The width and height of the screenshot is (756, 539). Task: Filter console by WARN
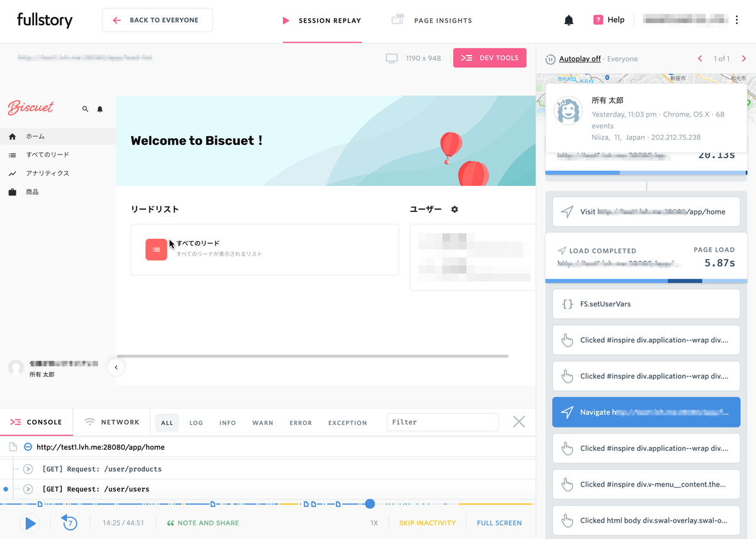tap(263, 423)
